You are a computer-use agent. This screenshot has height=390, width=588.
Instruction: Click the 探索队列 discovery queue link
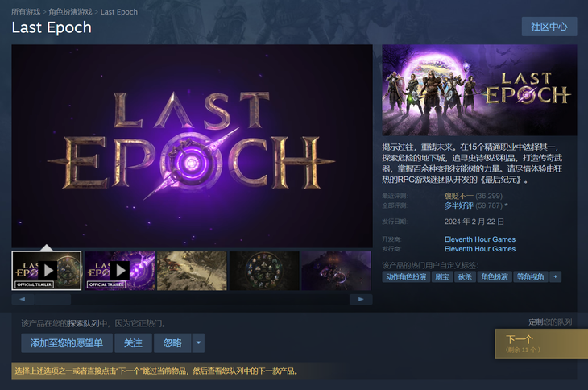pos(85,323)
